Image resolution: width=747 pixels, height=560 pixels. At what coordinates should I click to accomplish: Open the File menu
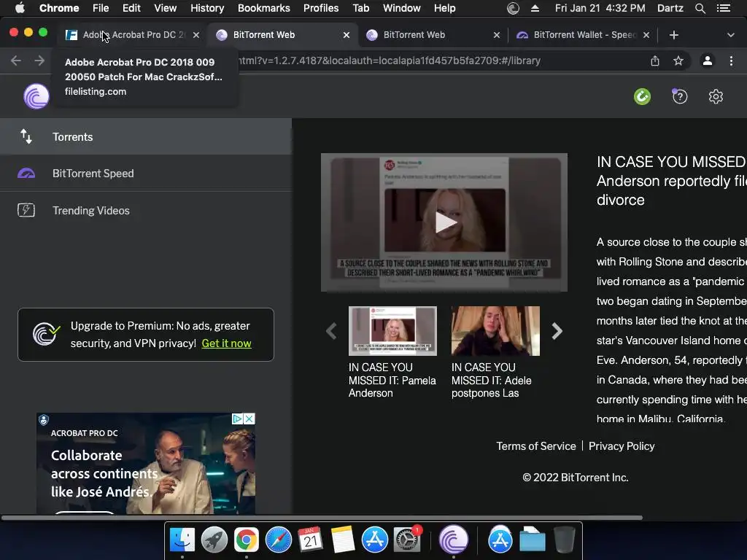[101, 8]
